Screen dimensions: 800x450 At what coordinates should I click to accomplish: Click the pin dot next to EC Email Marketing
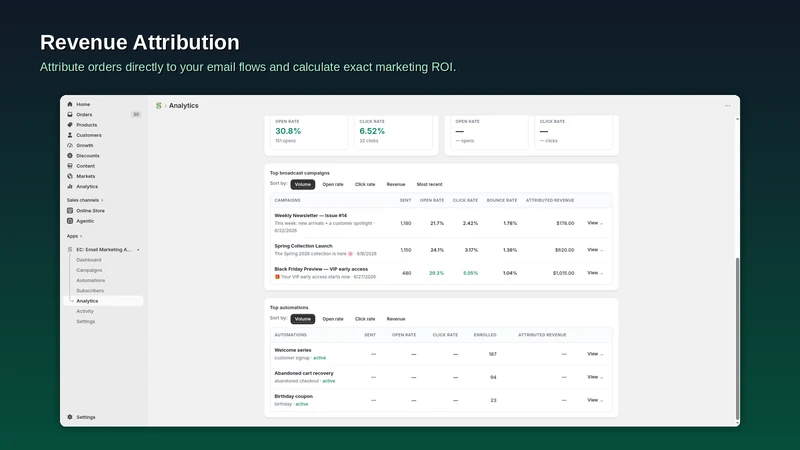(x=138, y=249)
